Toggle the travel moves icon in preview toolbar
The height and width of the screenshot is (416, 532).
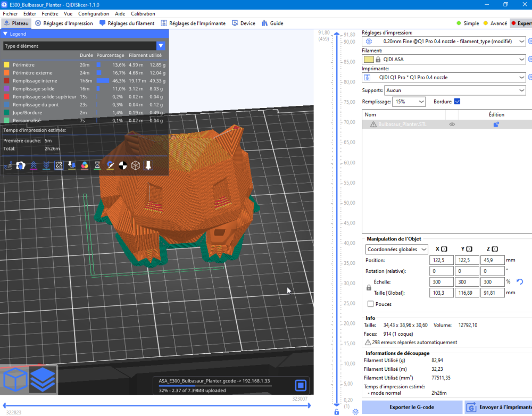point(8,165)
